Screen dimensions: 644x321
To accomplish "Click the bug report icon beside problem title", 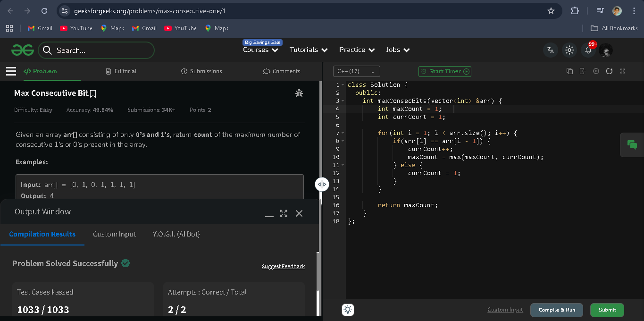I will tap(299, 93).
